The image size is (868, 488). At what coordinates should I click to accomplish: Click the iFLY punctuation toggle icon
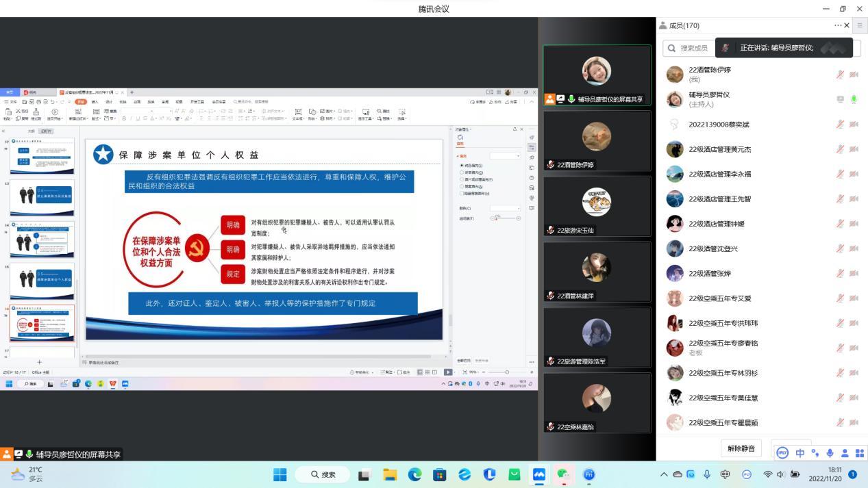point(815,453)
